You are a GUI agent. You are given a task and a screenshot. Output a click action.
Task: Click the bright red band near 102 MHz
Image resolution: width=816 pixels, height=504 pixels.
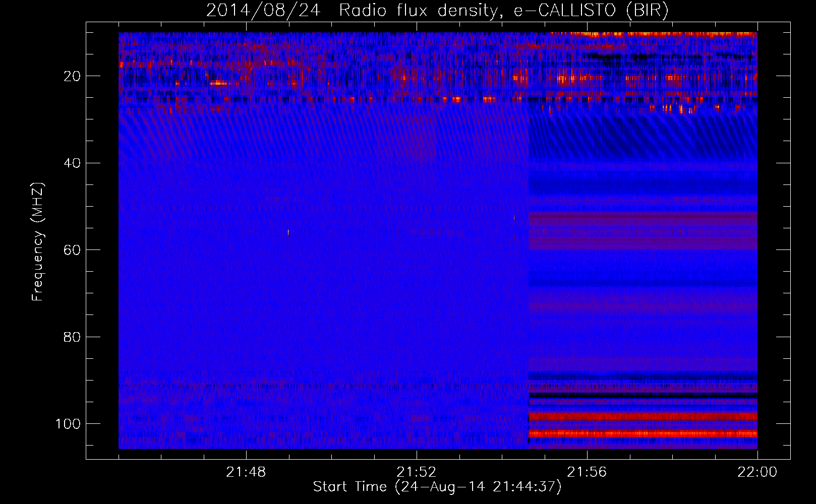[643, 433]
